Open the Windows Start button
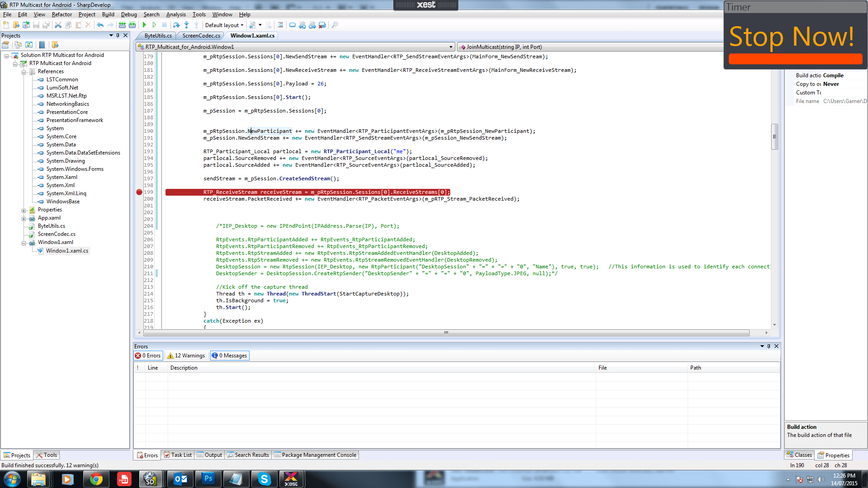The width and height of the screenshot is (868, 488). 12,479
